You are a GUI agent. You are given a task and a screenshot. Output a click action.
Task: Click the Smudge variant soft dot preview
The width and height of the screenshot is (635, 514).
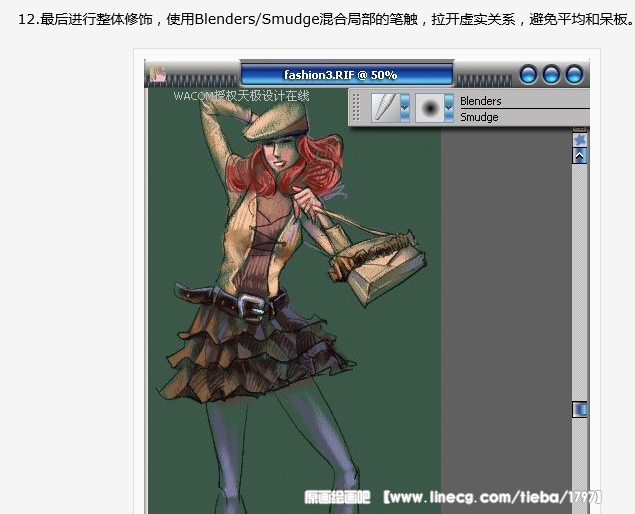point(430,108)
